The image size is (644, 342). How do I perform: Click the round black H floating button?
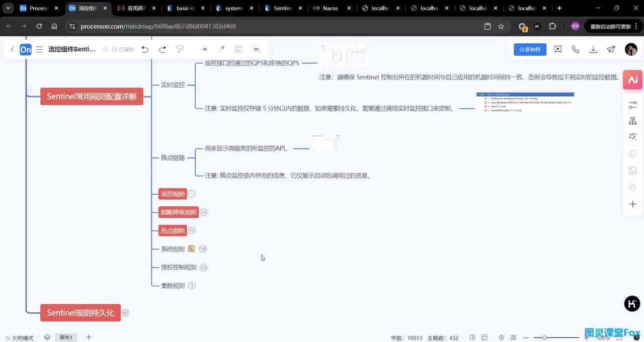pos(632,304)
